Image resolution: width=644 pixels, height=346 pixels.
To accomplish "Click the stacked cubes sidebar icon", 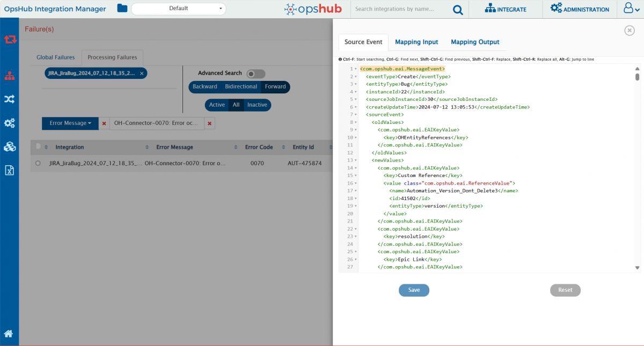I will pos(9,146).
